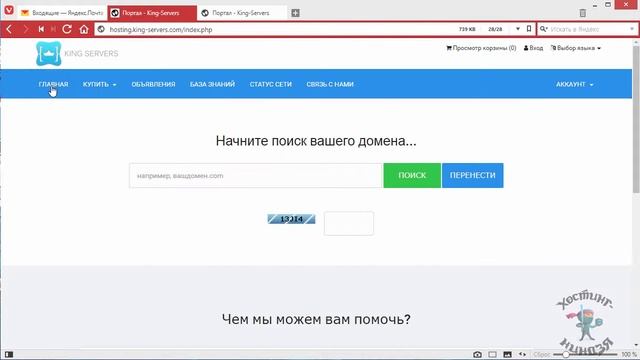Switch to the inactive Портал - King-Servers tab
This screenshot has width=640, height=360.
(241, 13)
